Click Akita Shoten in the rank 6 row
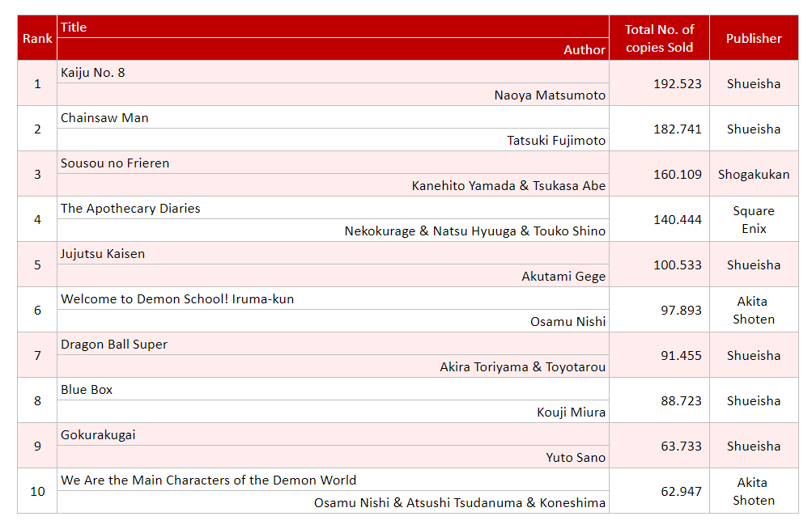The width and height of the screenshot is (812, 529). (x=754, y=310)
